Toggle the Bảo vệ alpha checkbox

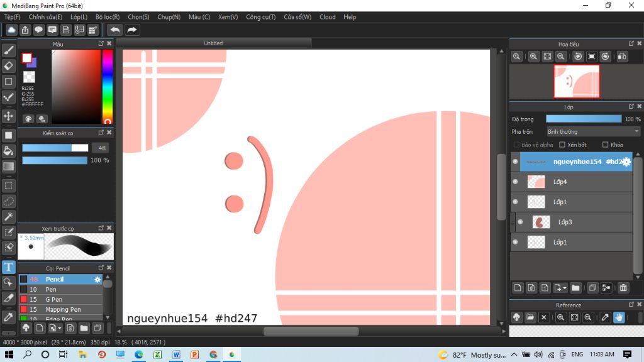click(x=517, y=145)
